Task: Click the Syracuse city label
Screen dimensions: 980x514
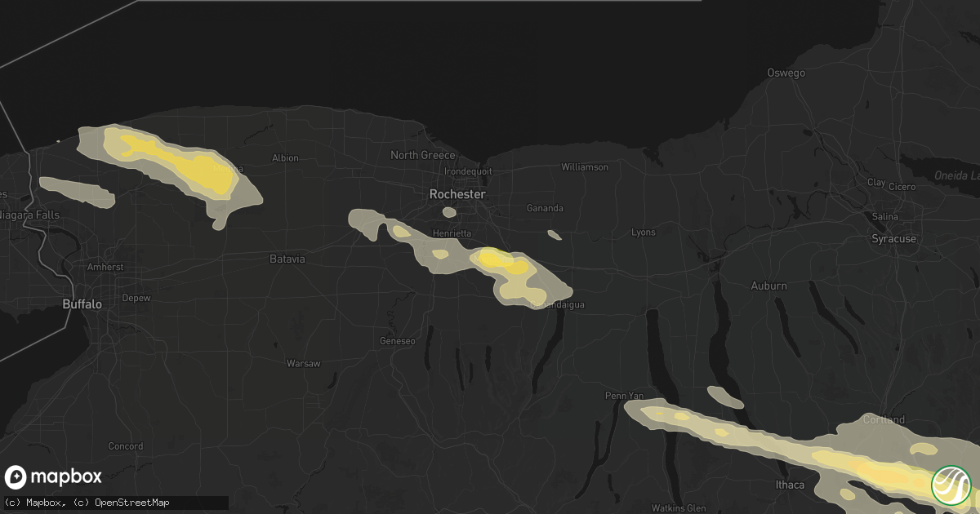Action: point(893,238)
